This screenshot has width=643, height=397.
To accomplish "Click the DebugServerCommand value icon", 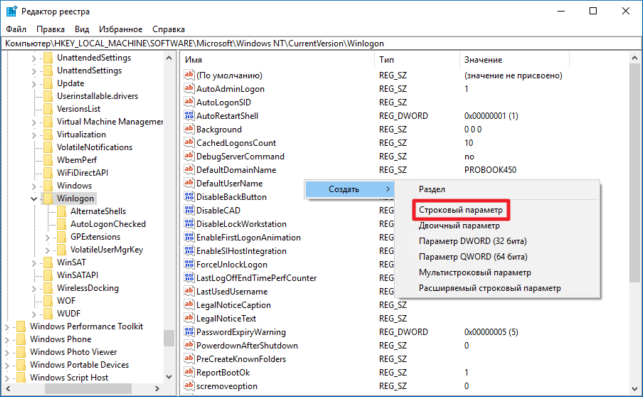I will pos(189,156).
